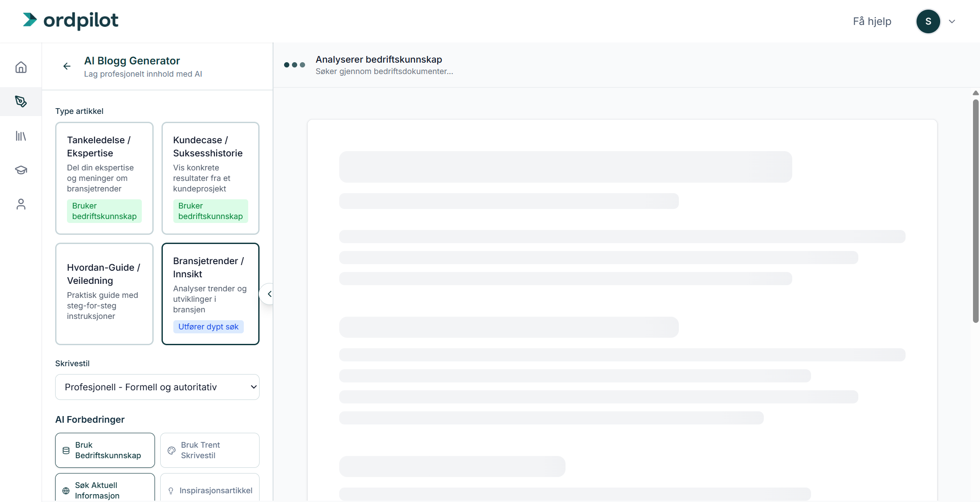
Task: Collapse the settings panel with chevron handle
Action: pos(269,294)
